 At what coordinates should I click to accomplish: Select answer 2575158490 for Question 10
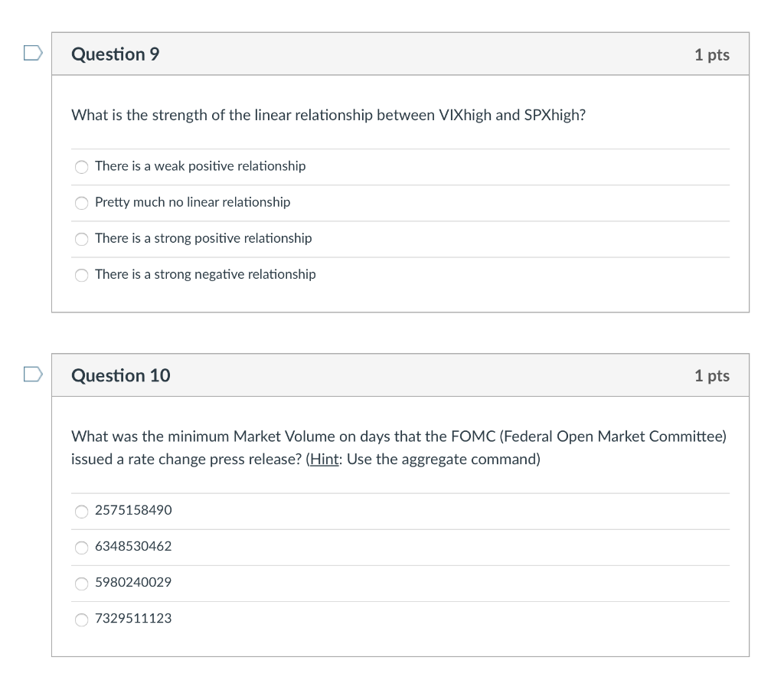tap(81, 512)
